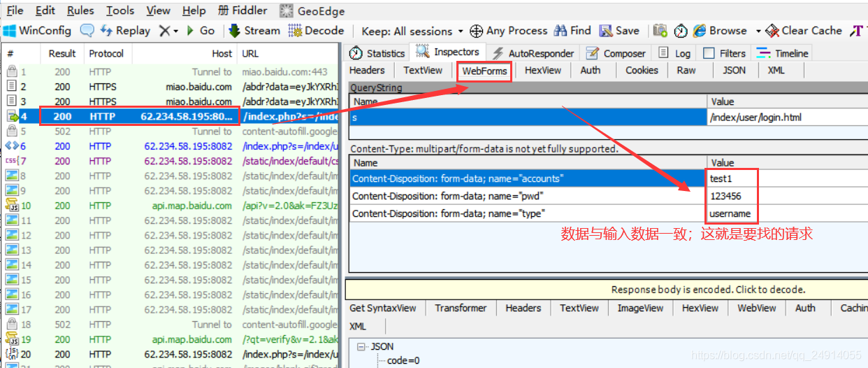This screenshot has height=368, width=868.
Task: Select request WebForms inspector tab
Action: 484,71
